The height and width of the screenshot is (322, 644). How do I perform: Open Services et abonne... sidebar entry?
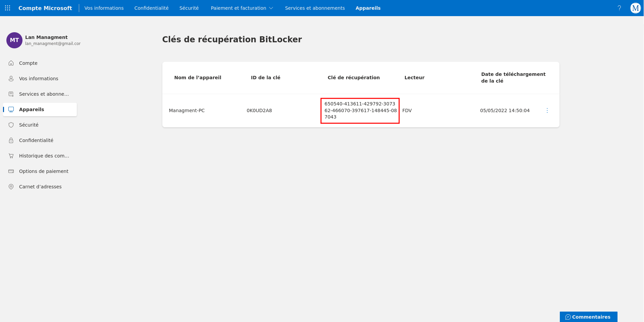point(40,94)
